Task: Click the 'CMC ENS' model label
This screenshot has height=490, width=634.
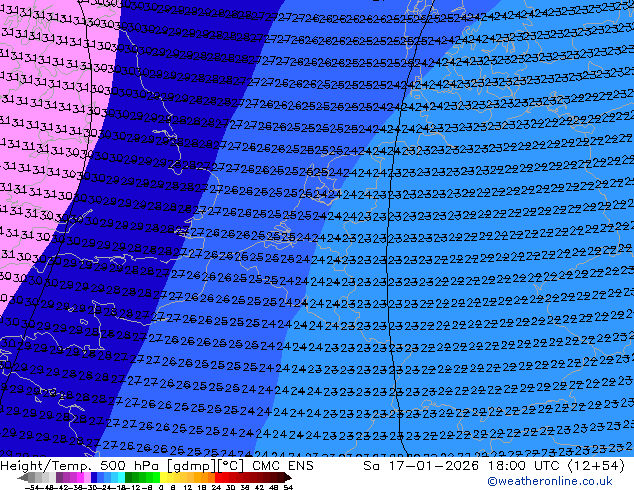Action: tap(283, 466)
